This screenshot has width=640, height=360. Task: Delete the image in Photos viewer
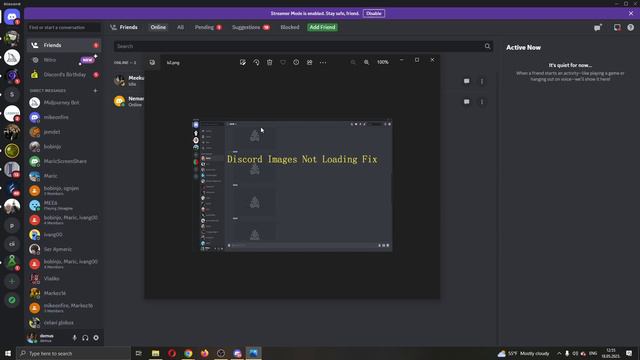269,62
